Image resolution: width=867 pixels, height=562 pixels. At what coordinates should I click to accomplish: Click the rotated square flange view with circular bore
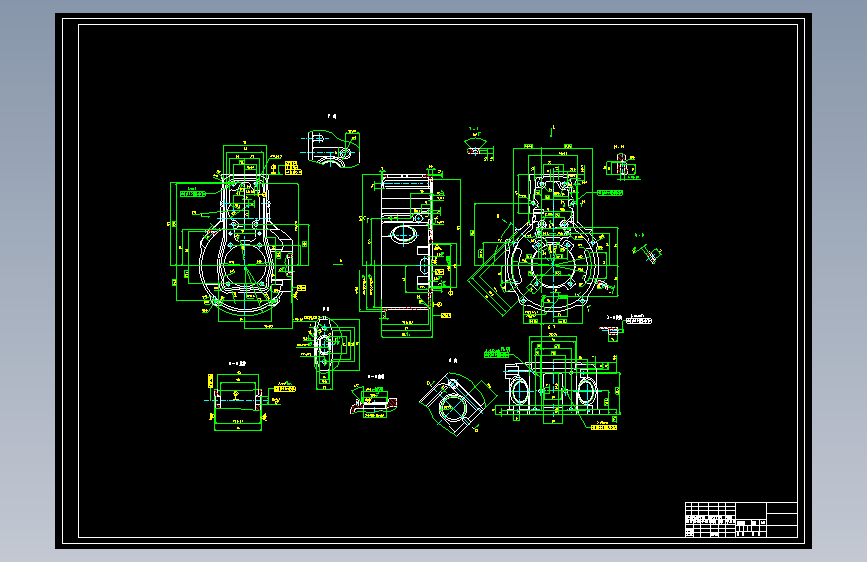click(x=456, y=404)
